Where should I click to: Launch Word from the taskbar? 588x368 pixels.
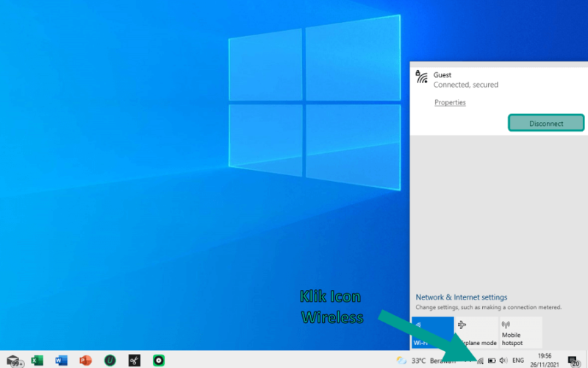coord(61,361)
